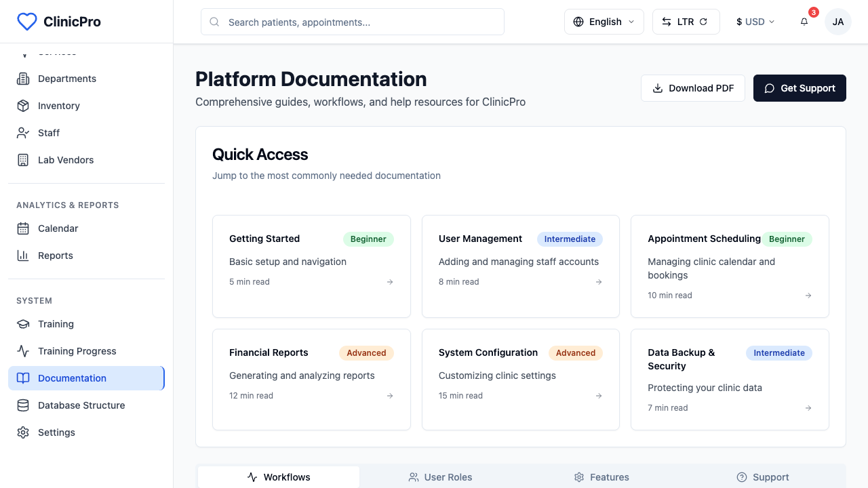
Task: Click the search patients, appointments field
Action: tap(353, 22)
